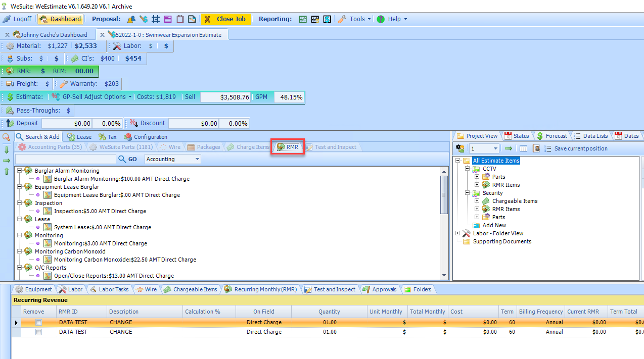Viewport: 644px width, 359px height.
Task: Click the document-edit icon left of Close Job
Action: 192,19
